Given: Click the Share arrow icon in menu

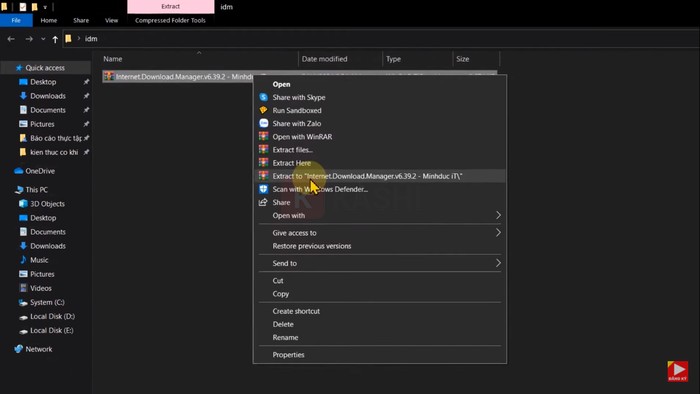Looking at the screenshot, I should click(263, 202).
